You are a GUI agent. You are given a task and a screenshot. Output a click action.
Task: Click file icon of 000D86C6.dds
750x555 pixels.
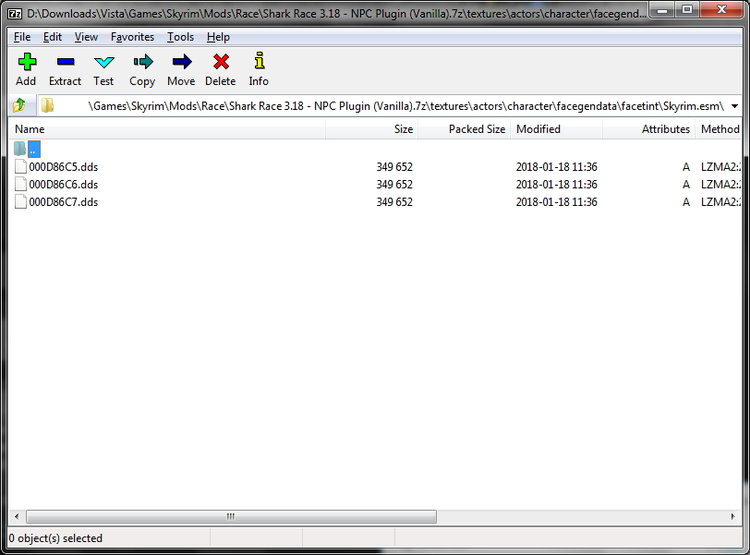pos(21,184)
